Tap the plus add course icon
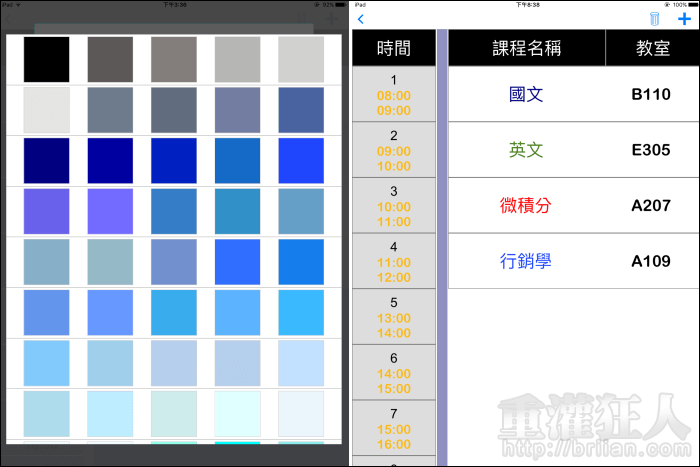This screenshot has width=700, height=467. 684,18
